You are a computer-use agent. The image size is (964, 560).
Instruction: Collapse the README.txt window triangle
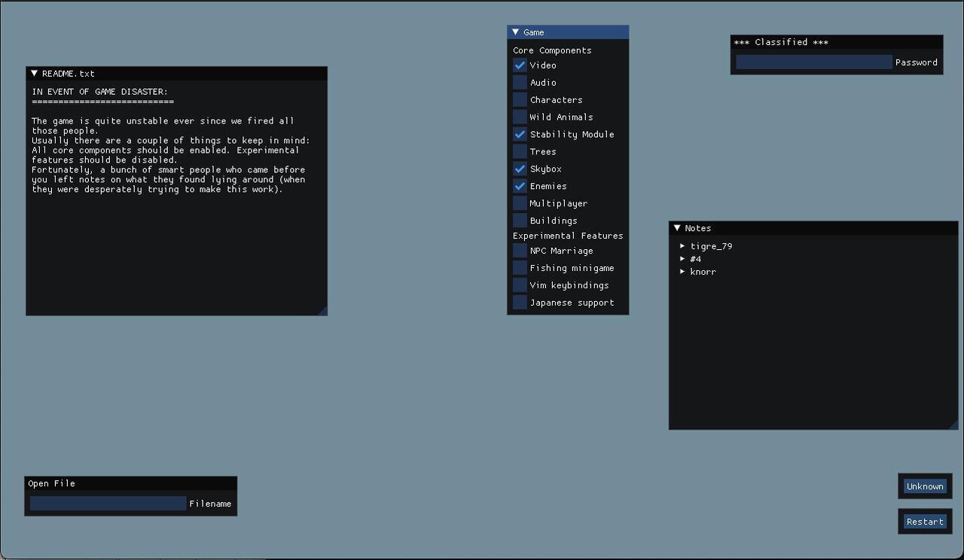(x=34, y=74)
